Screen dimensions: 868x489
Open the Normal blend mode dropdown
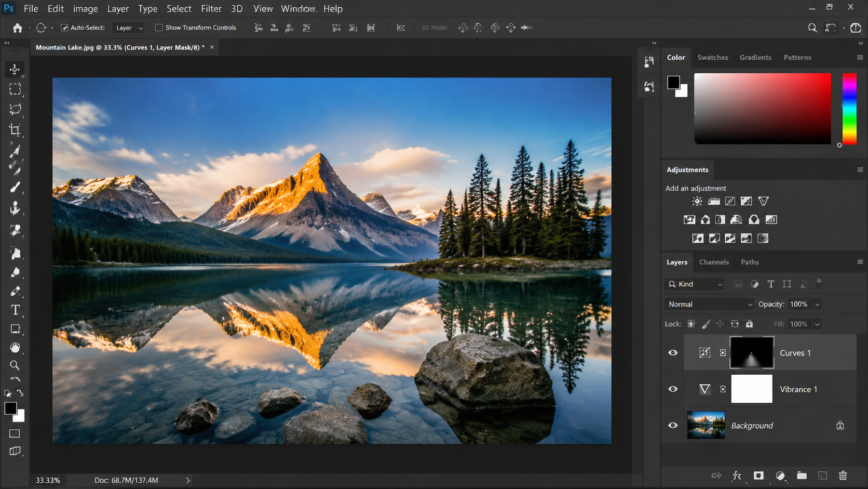tap(709, 304)
